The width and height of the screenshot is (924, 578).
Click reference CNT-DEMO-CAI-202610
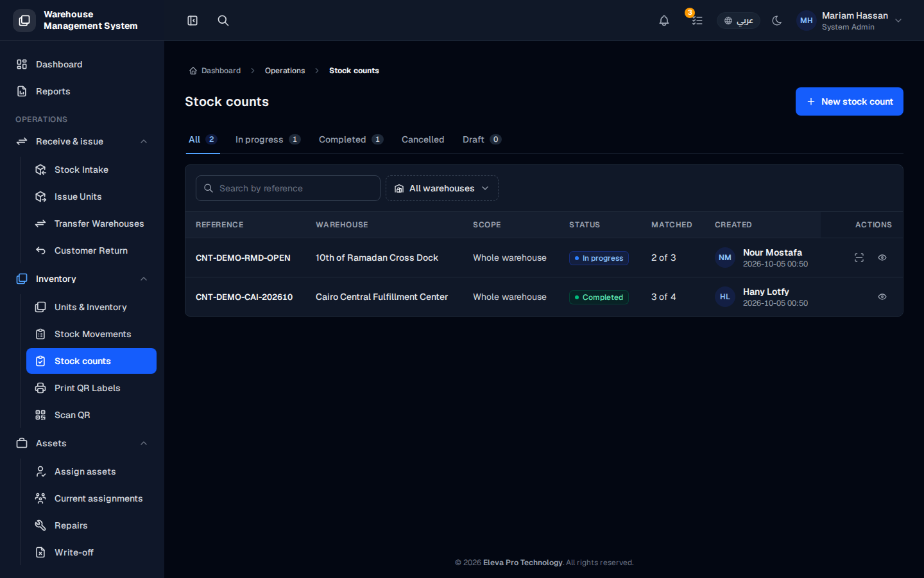click(x=244, y=297)
